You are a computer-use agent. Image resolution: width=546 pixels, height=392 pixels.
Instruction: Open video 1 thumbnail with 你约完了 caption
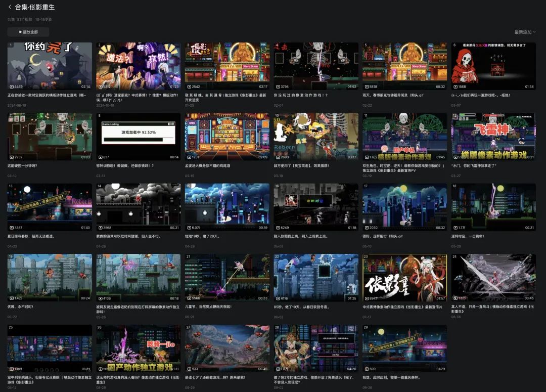click(x=50, y=66)
